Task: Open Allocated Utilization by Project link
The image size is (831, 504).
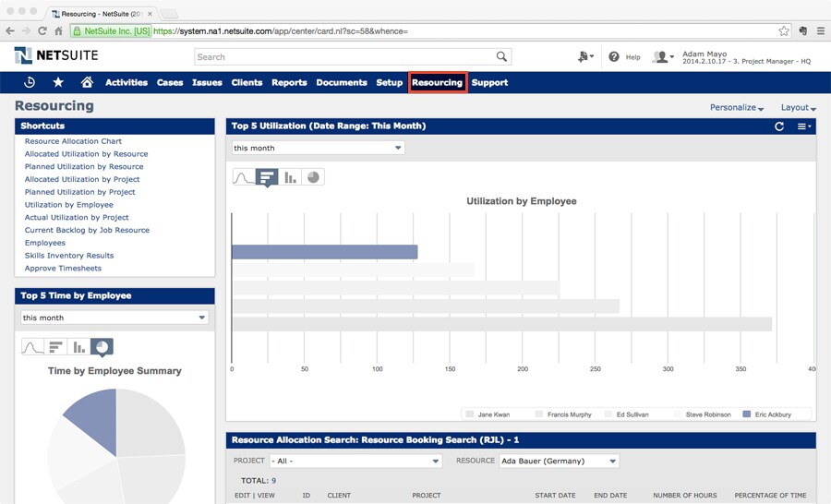Action: [82, 179]
